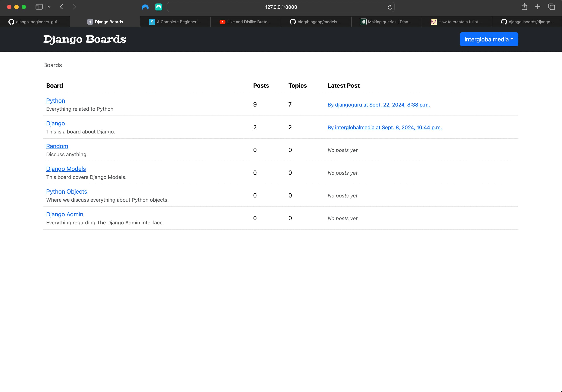Open the Share icon in toolbar
This screenshot has width=562, height=392.
point(524,7)
